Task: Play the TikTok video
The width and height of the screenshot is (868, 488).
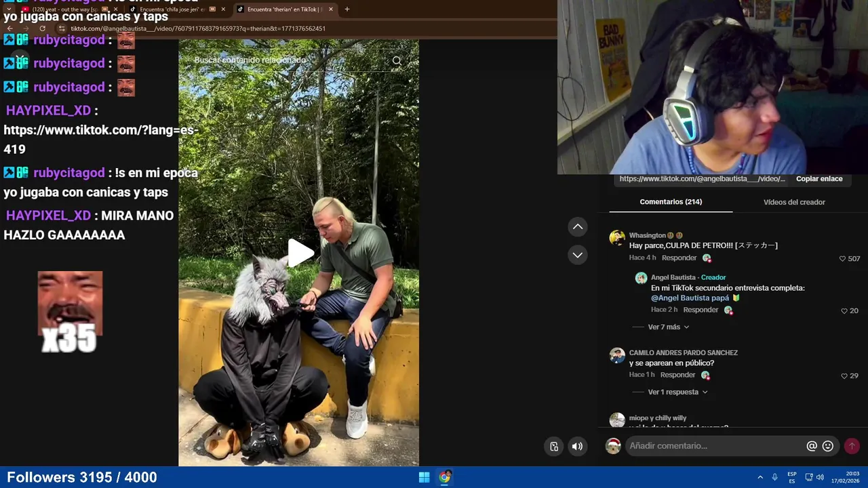Action: click(300, 253)
